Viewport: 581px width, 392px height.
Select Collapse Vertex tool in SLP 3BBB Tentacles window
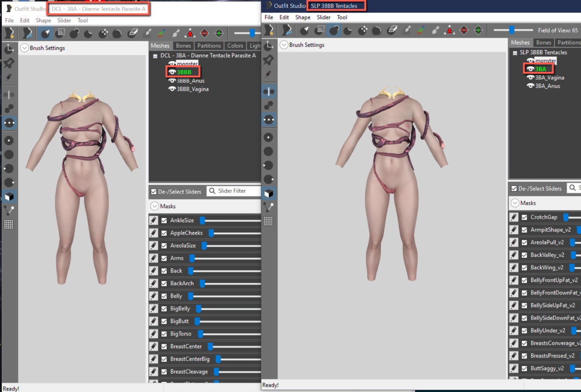click(x=449, y=30)
